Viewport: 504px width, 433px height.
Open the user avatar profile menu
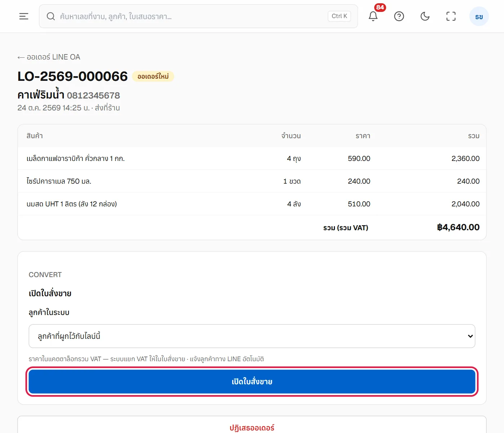click(x=479, y=17)
